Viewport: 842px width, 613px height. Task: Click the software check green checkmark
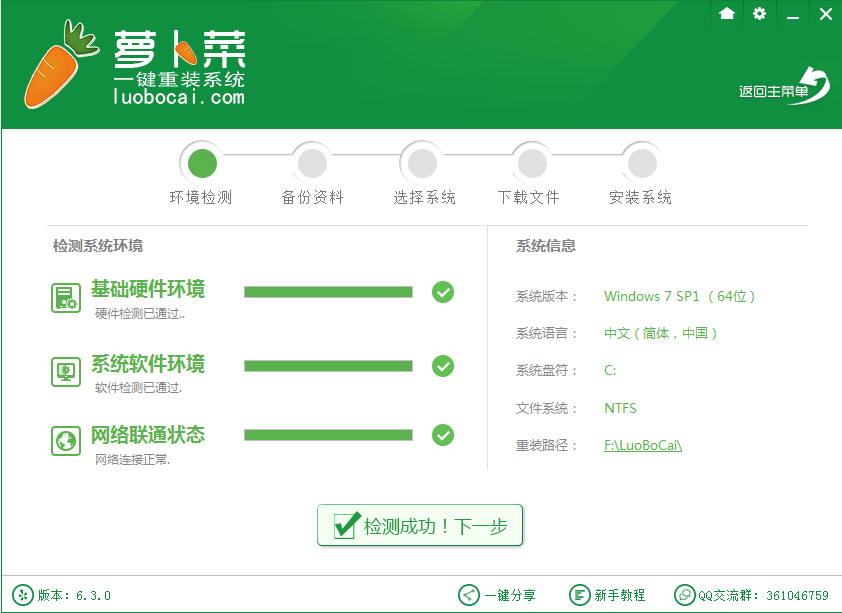(x=443, y=366)
